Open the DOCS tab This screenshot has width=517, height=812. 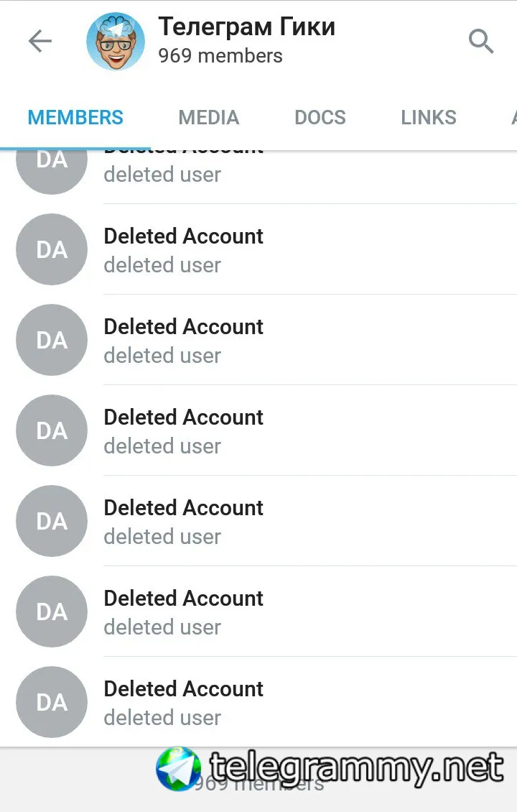320,118
